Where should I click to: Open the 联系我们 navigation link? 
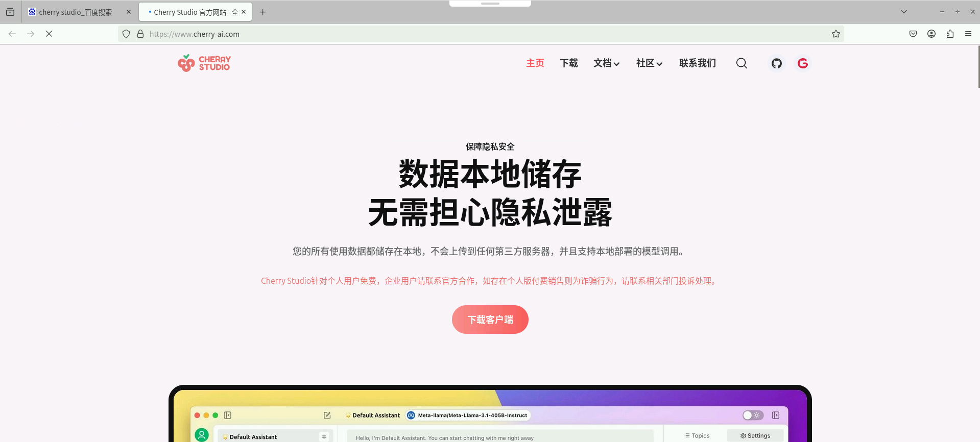(698, 63)
